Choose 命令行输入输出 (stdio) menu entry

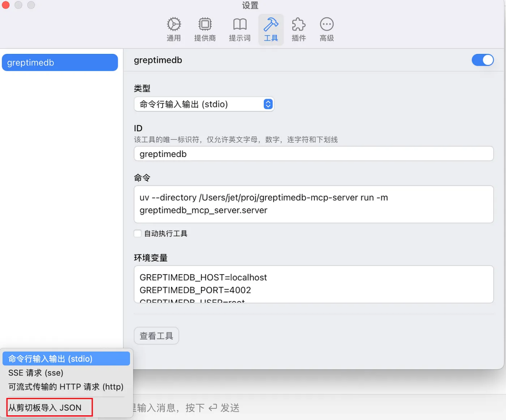coord(66,359)
